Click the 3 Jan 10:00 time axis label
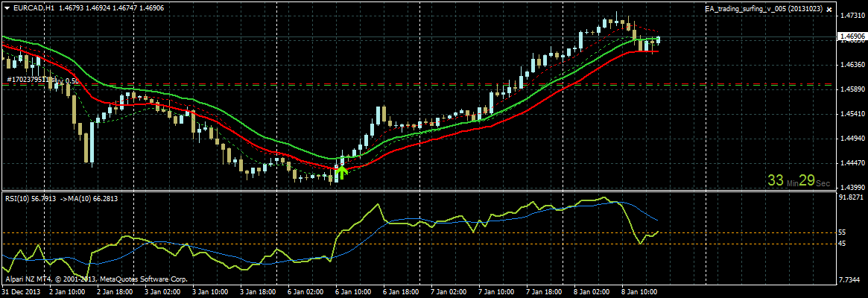This screenshot has width=868, height=298. tap(210, 291)
